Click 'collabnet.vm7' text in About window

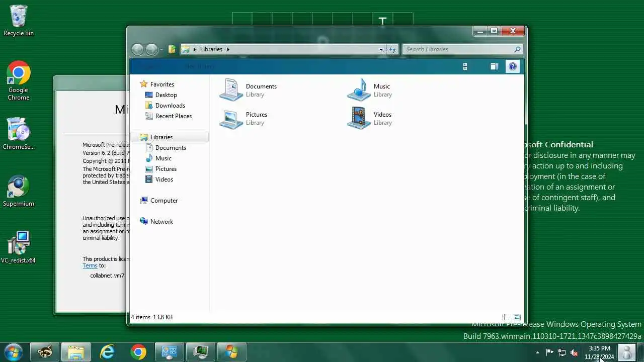(107, 276)
